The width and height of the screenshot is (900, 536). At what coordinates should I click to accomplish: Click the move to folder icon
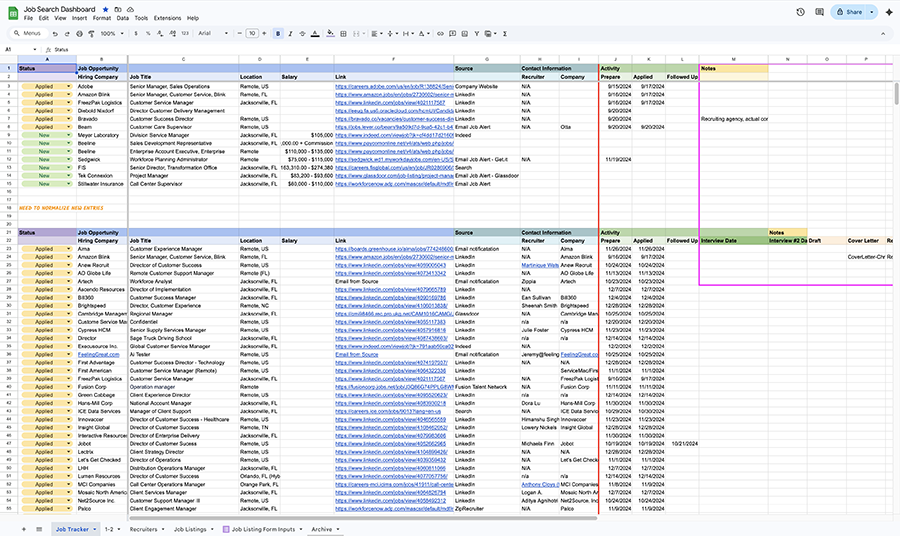[x=118, y=10]
